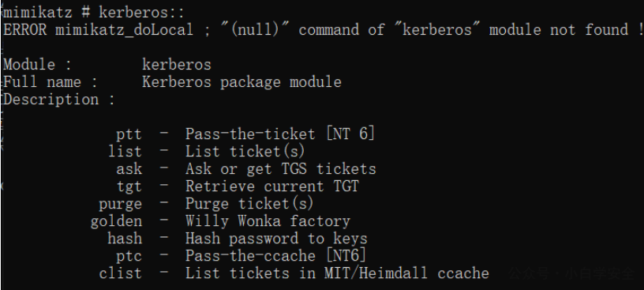The height and width of the screenshot is (290, 644).
Task: Click the "Description :" label
Action: [x=58, y=100]
